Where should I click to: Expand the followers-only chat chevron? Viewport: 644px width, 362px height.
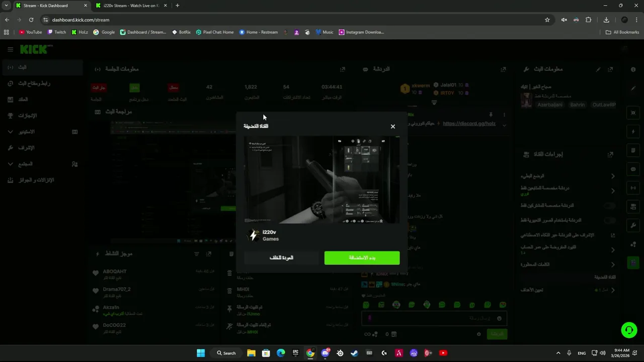click(613, 191)
